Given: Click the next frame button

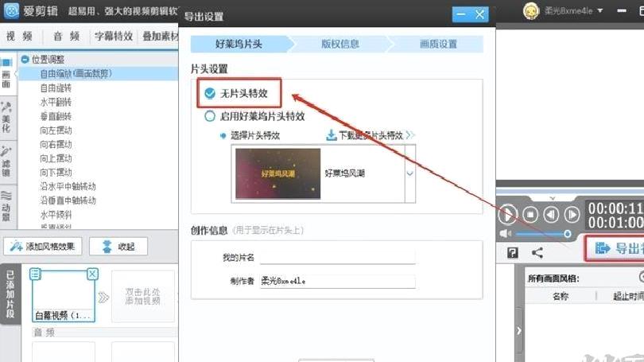Looking at the screenshot, I should (x=572, y=215).
